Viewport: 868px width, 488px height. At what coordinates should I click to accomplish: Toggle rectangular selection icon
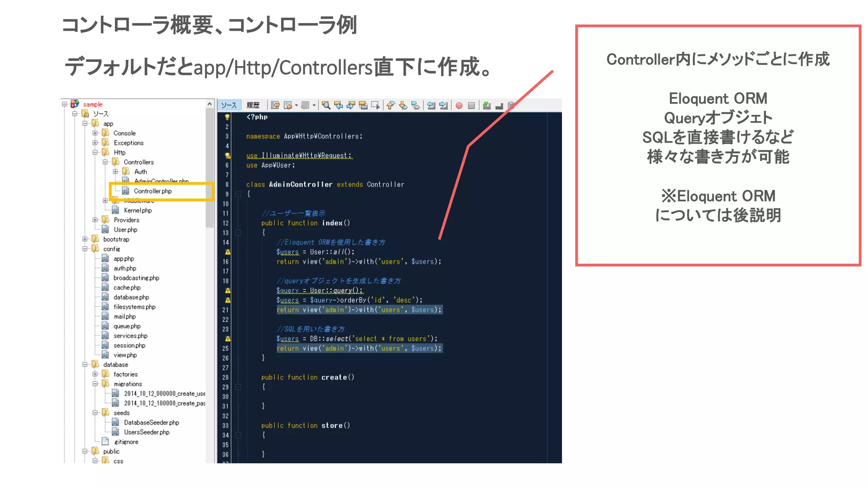tap(375, 105)
